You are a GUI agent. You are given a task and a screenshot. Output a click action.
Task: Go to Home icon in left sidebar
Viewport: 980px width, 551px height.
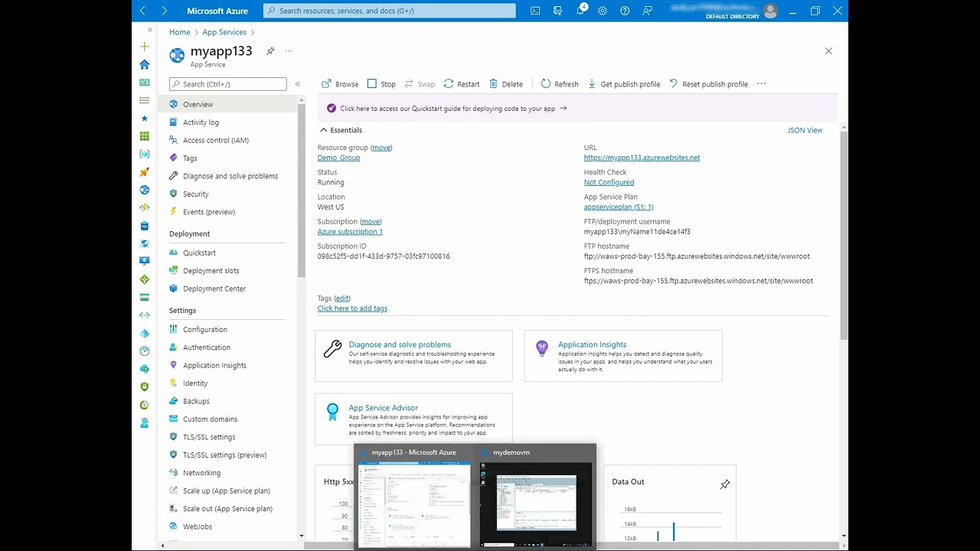point(145,64)
